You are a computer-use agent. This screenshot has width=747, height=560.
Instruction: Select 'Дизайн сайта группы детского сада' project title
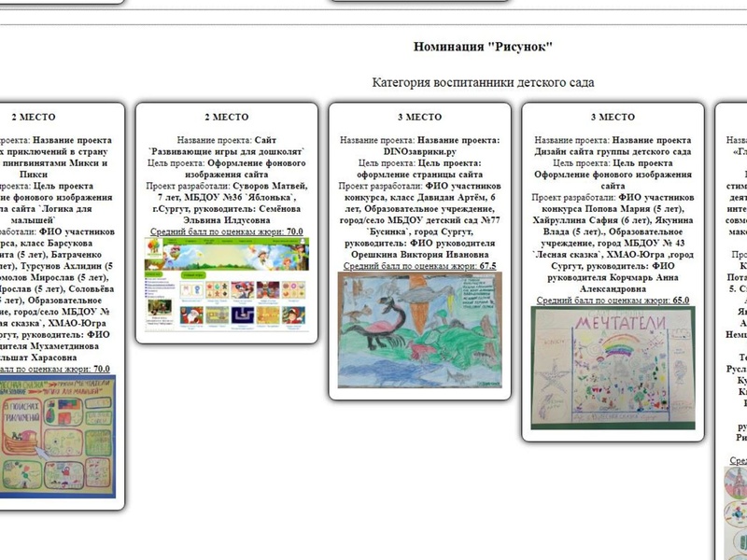coord(613,150)
